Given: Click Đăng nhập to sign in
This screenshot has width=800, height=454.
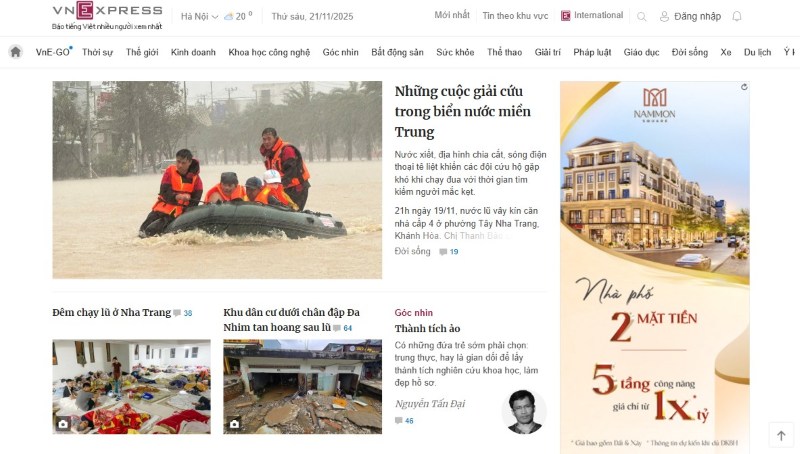Looking at the screenshot, I should click(x=690, y=16).
